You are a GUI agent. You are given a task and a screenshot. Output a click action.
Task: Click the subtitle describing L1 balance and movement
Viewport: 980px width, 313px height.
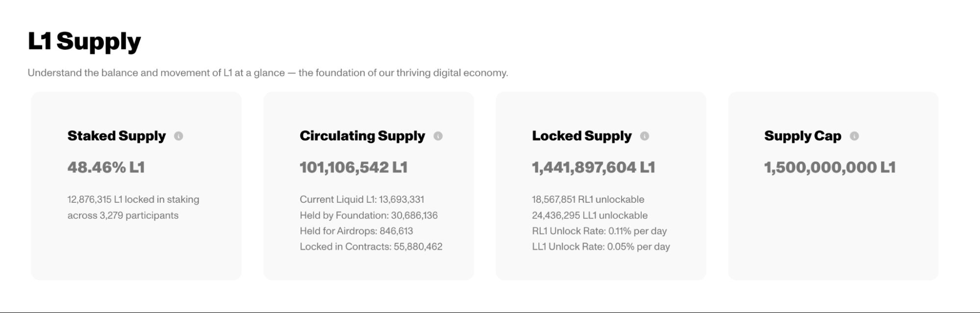point(268,73)
